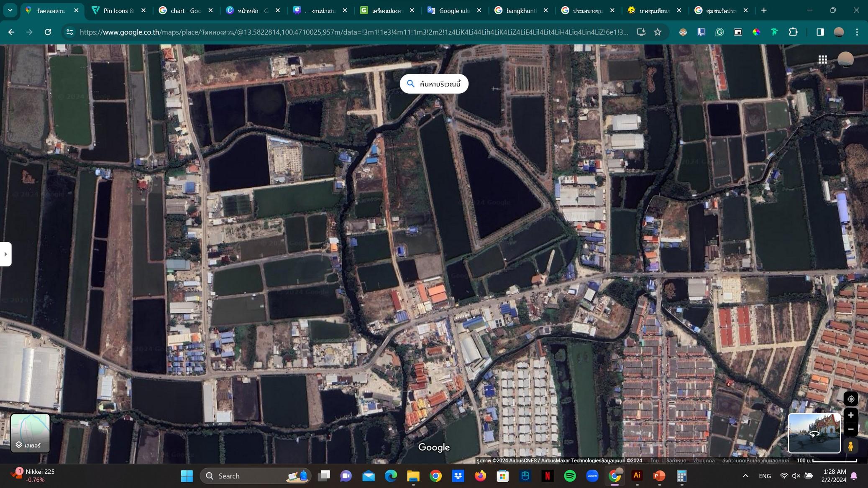Open the tab search dropdown arrow
868x488 pixels.
10,10
